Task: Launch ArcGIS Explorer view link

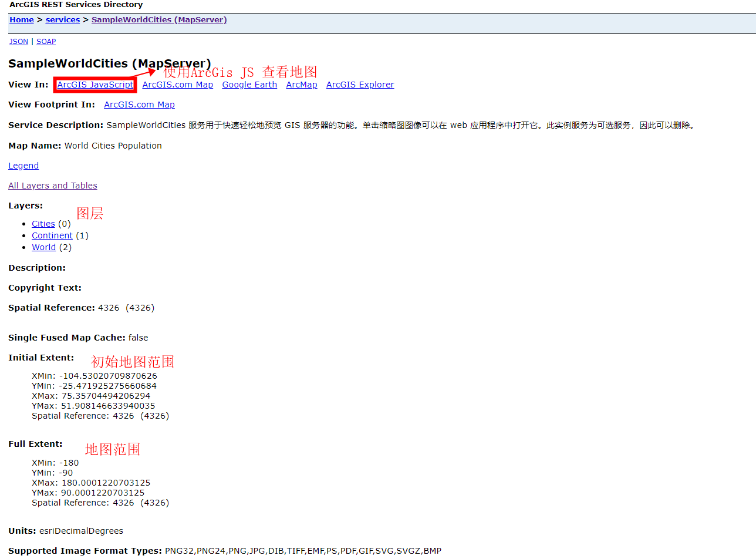Action: pos(360,85)
